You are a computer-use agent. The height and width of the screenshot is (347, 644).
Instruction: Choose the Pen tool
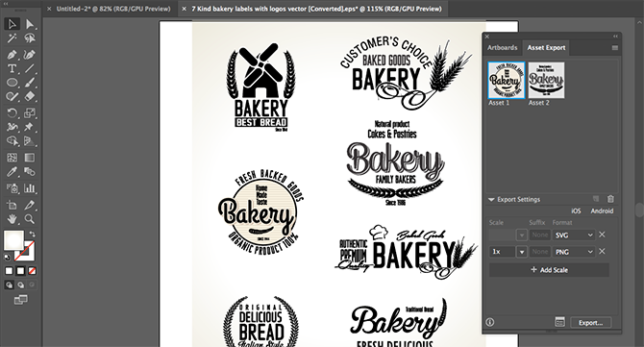(12, 54)
